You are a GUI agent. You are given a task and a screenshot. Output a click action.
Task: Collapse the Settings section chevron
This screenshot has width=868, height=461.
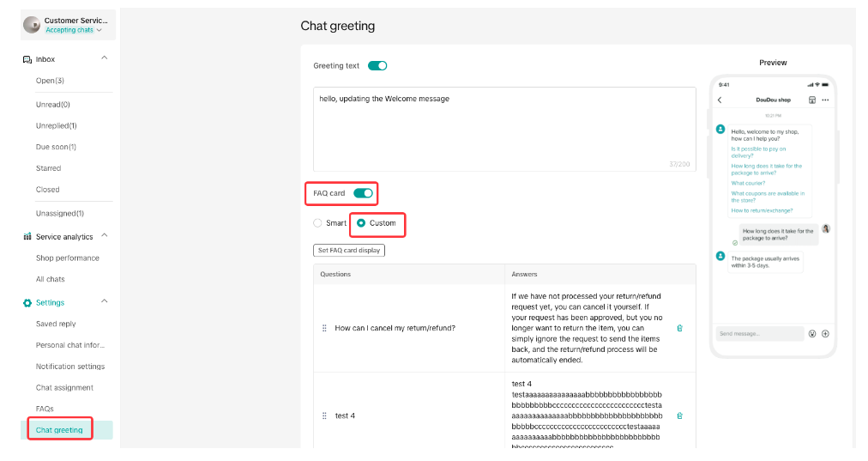pyautogui.click(x=105, y=302)
